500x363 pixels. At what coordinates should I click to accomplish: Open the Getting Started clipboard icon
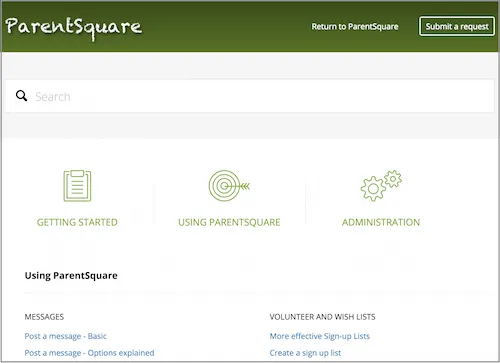[77, 186]
